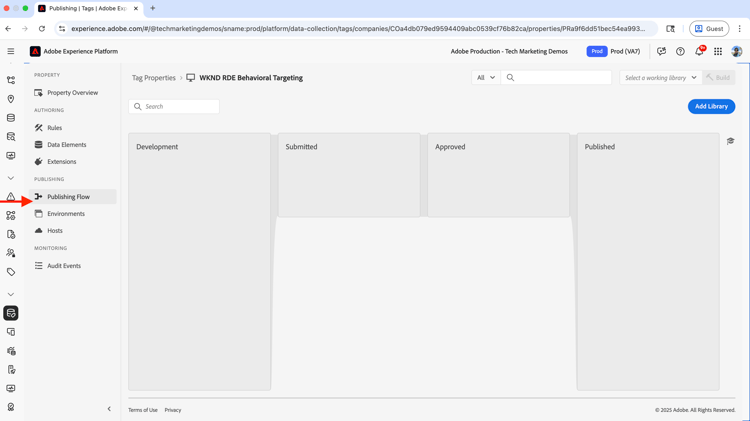Image resolution: width=750 pixels, height=421 pixels.
Task: Open the app switcher grid icon
Action: 718,51
